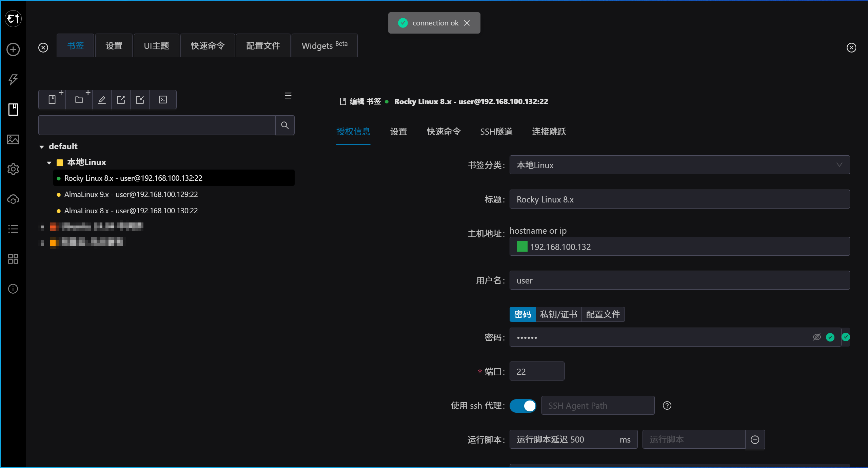868x468 pixels.
Task: Click the green host address color swatch
Action: 522,247
